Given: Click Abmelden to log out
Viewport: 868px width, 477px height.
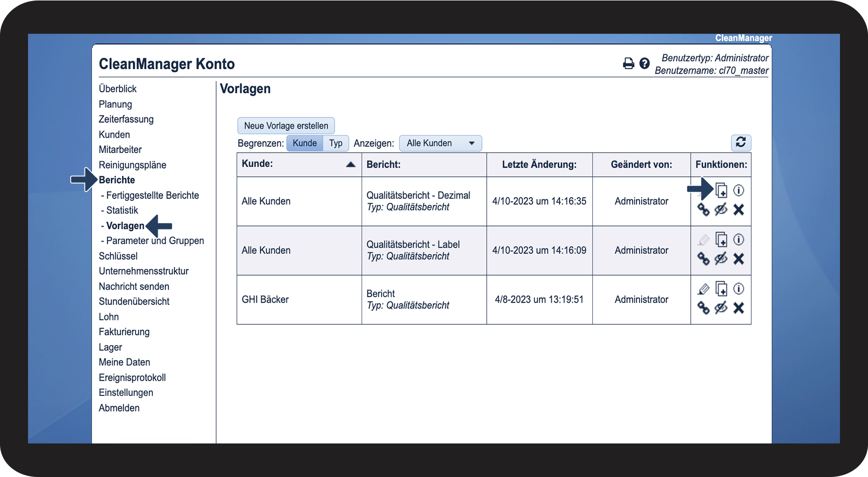Looking at the screenshot, I should coord(119,408).
